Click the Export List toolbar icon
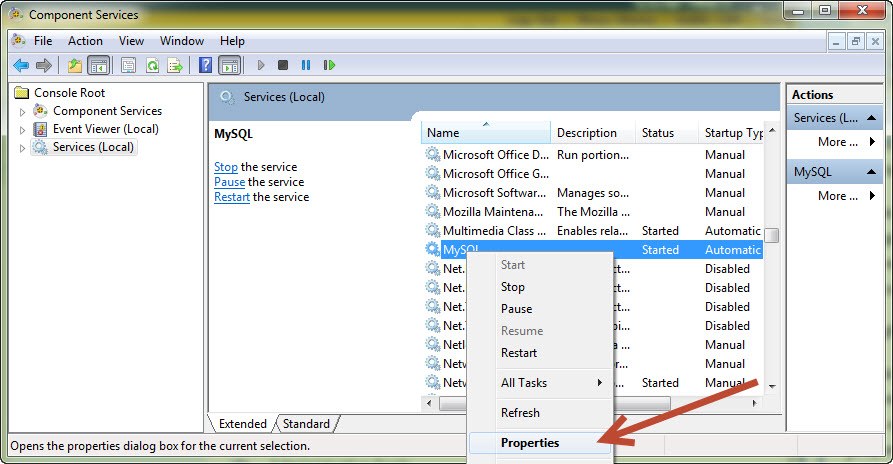 [175, 65]
